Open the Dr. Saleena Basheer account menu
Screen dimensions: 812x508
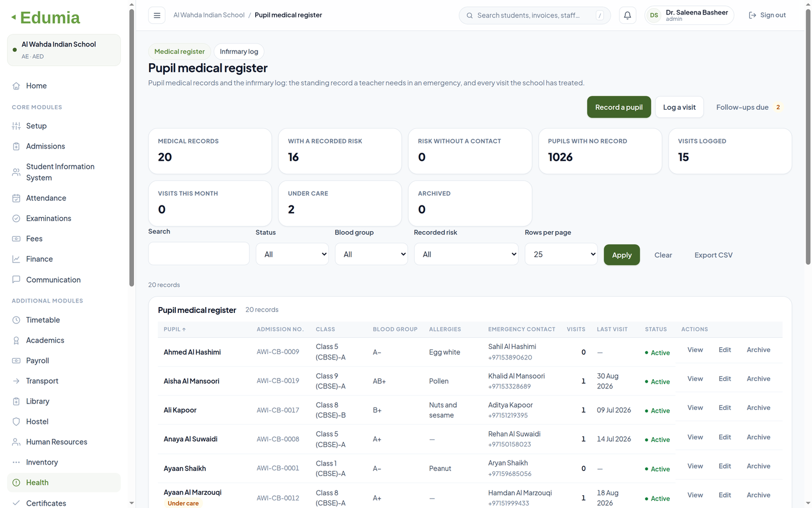coord(689,16)
